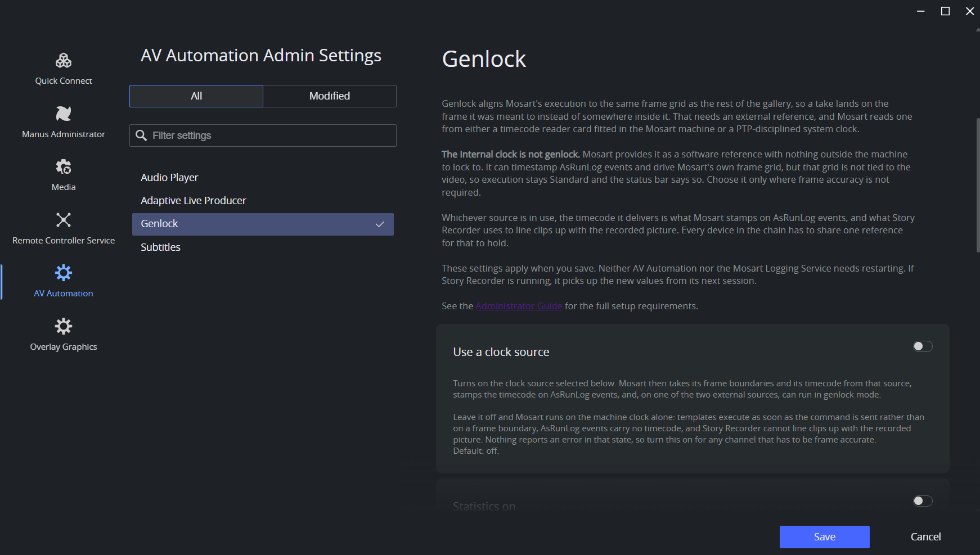Select Adaptive Live Producer settings
Viewport: 980px width, 555px height.
click(263, 201)
